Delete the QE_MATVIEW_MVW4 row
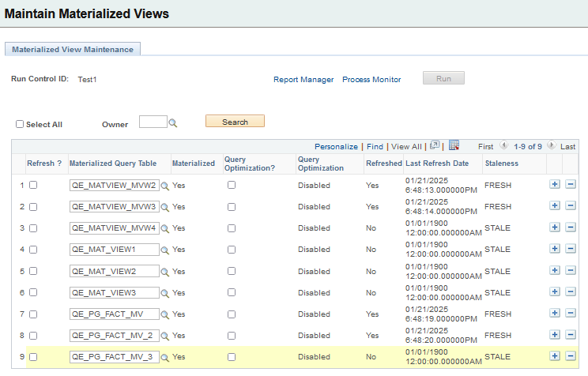The height and width of the screenshot is (376, 588). coord(571,227)
